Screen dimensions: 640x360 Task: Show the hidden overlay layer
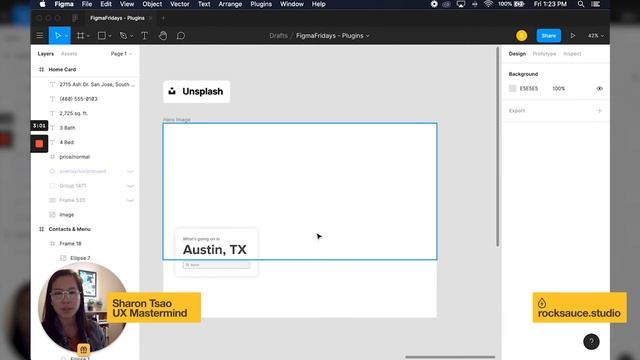pos(130,171)
